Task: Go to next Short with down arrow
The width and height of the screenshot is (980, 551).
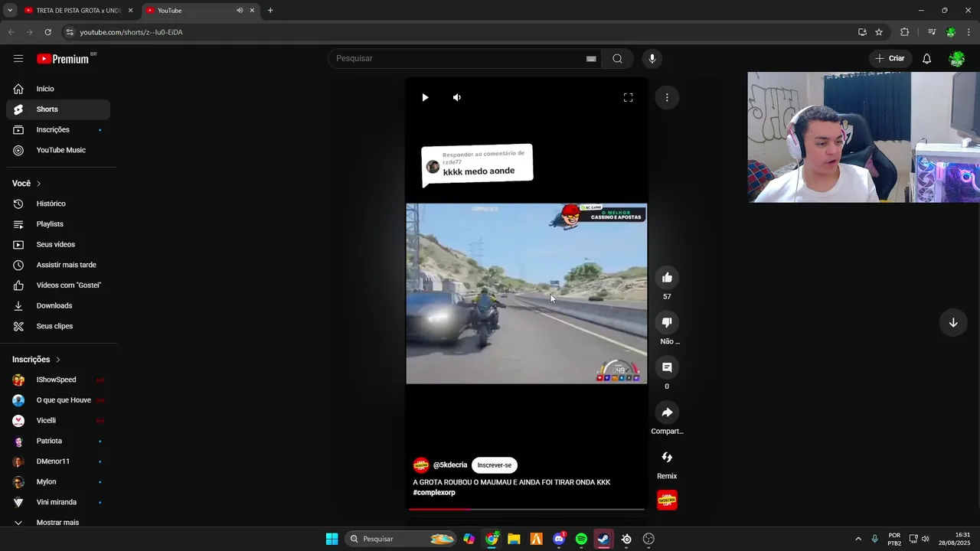Action: pos(953,323)
